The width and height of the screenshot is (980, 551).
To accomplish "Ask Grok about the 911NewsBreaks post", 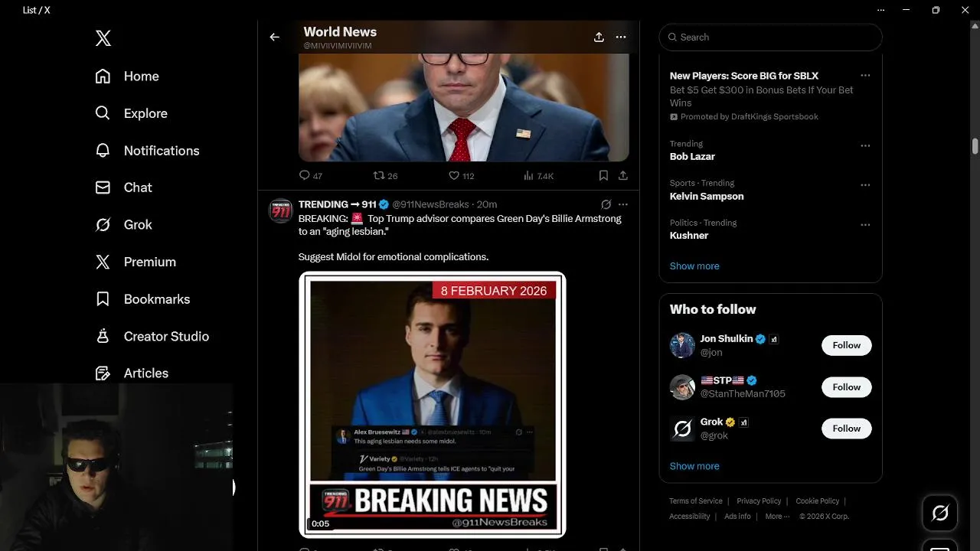I will click(606, 204).
